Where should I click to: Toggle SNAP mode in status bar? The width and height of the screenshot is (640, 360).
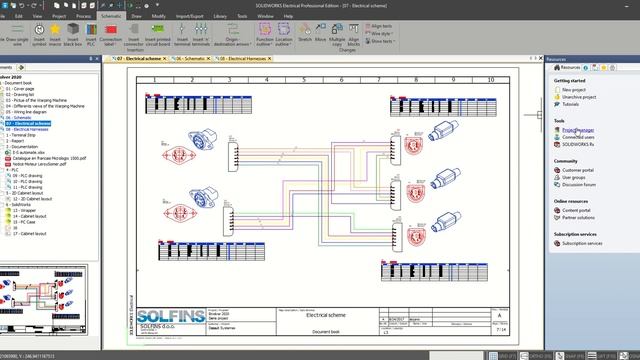coord(570,356)
